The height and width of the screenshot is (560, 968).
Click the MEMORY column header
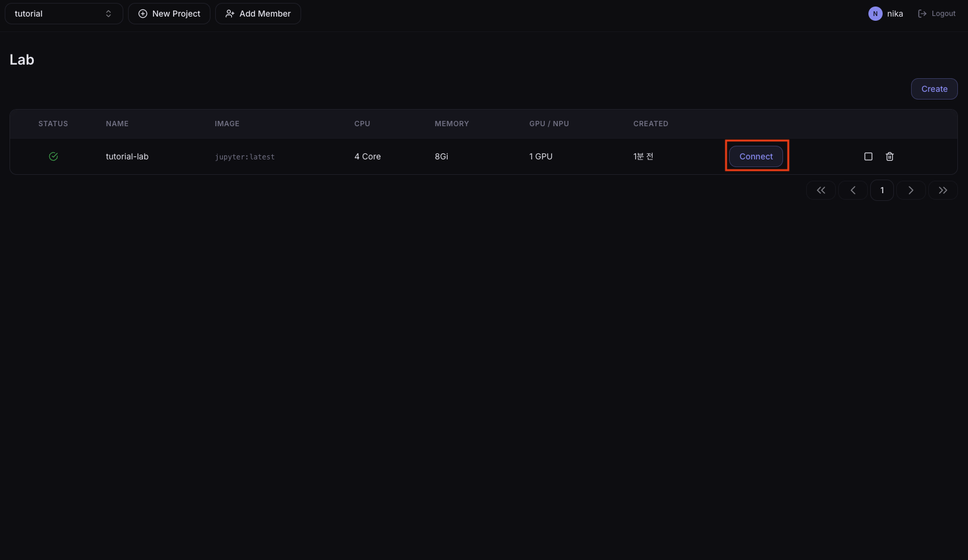[452, 124]
